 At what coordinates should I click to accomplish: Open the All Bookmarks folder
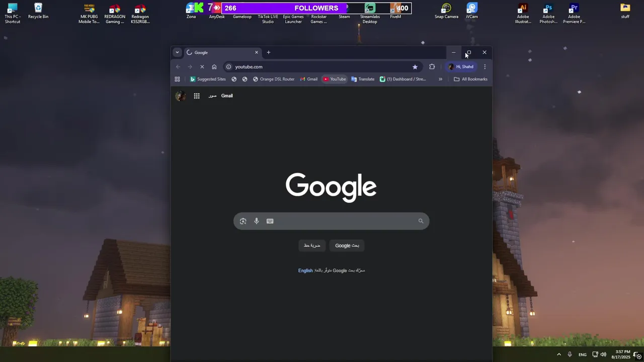tap(470, 79)
